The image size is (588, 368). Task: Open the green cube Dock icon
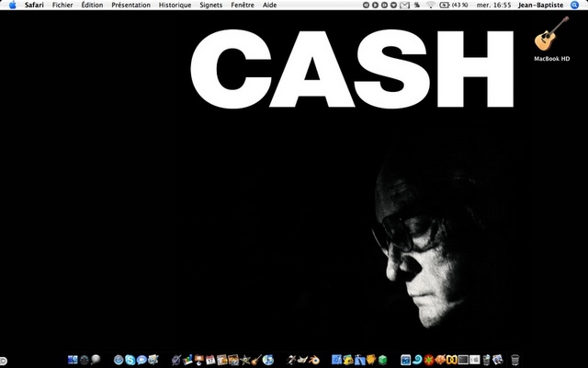click(382, 360)
